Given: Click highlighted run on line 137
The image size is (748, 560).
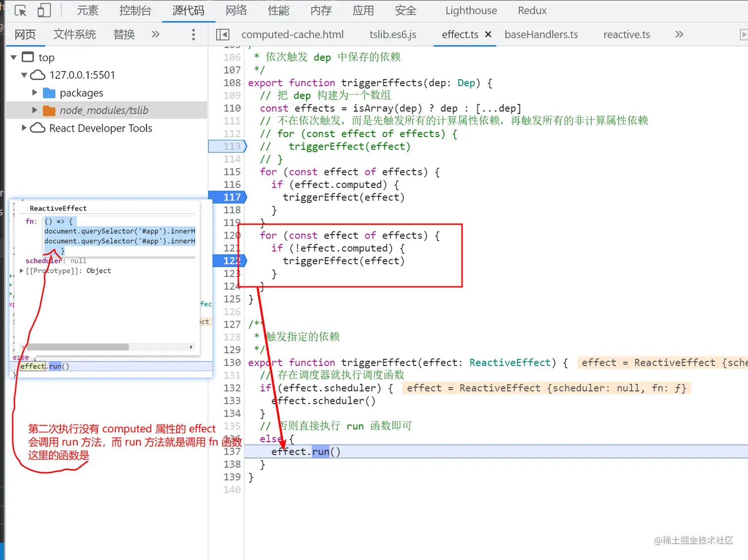Looking at the screenshot, I should [321, 452].
